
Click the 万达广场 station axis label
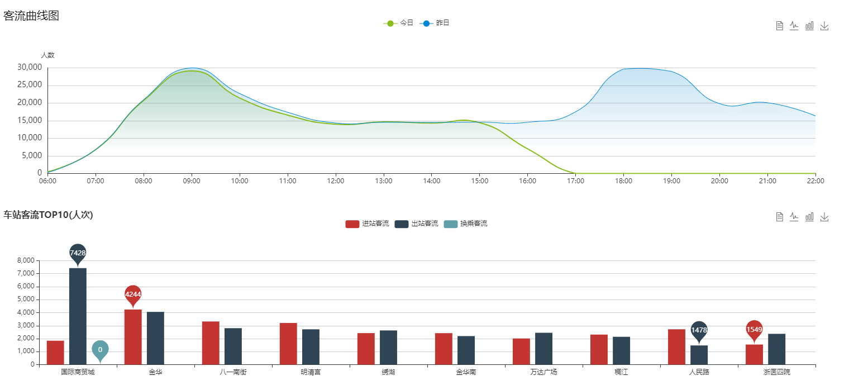click(x=543, y=372)
